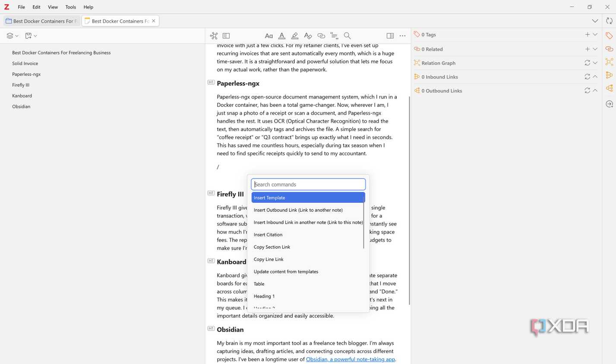Open the tab list chevron dropdown
616x364 pixels.
[x=595, y=21]
